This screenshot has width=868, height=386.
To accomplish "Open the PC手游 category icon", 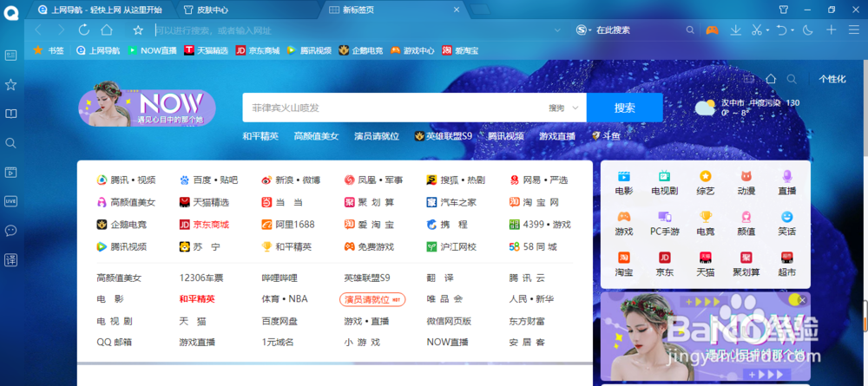I will pyautogui.click(x=664, y=217).
